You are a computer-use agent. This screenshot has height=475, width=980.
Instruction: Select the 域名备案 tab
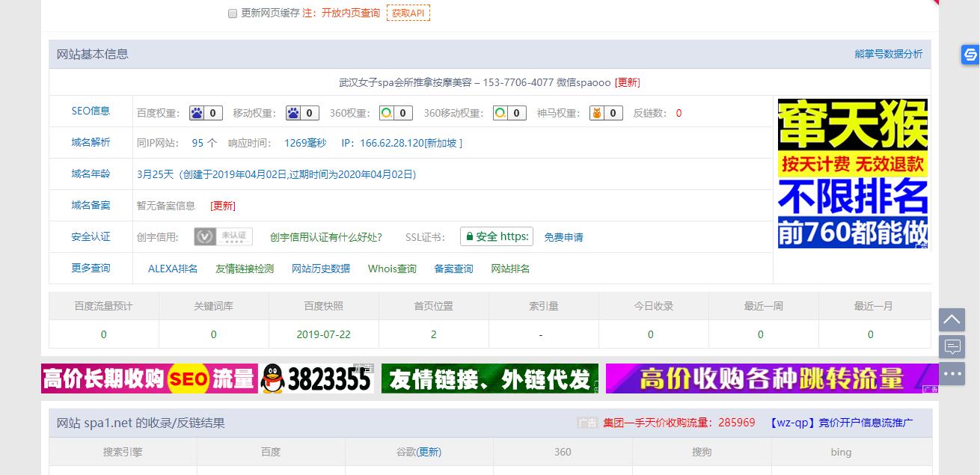(91, 205)
